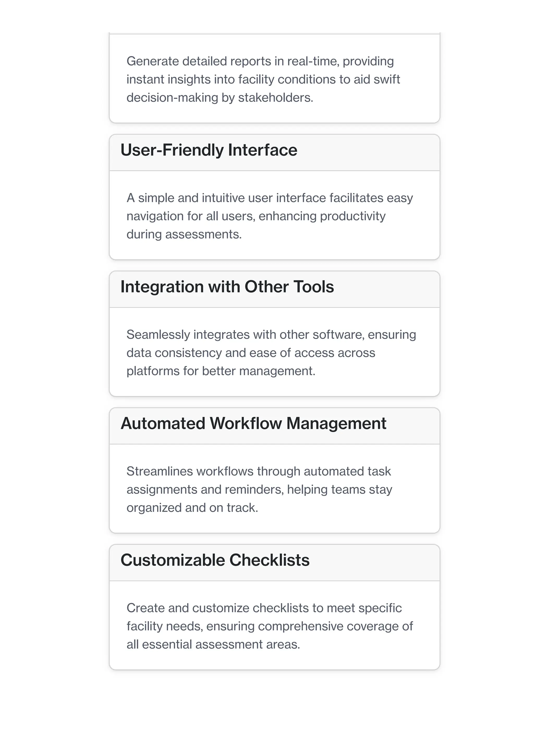Click the 'assignments and reminders' text line

pyautogui.click(x=259, y=490)
